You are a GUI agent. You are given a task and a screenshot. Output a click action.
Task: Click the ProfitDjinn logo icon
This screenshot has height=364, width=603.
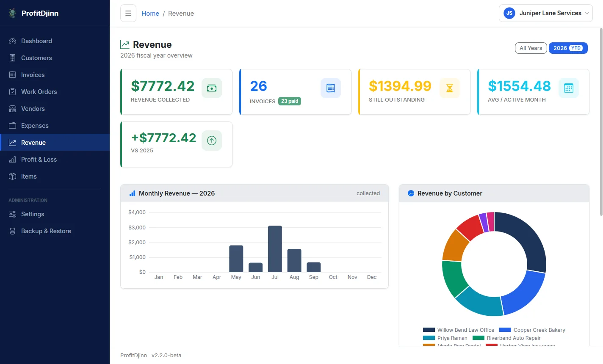[13, 13]
